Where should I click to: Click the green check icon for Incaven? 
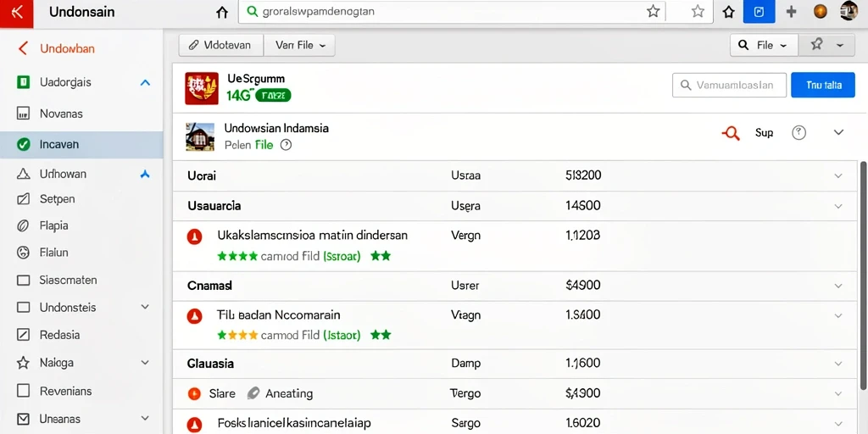(x=23, y=145)
